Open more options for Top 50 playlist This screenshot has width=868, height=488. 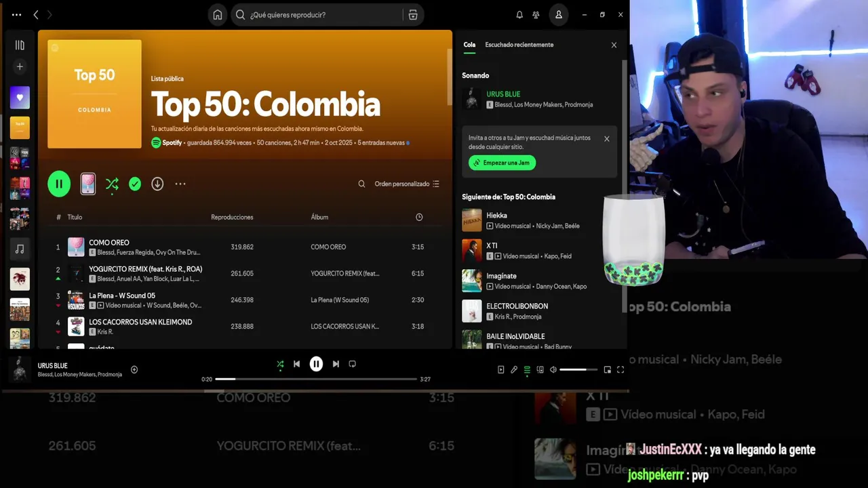[x=180, y=184]
